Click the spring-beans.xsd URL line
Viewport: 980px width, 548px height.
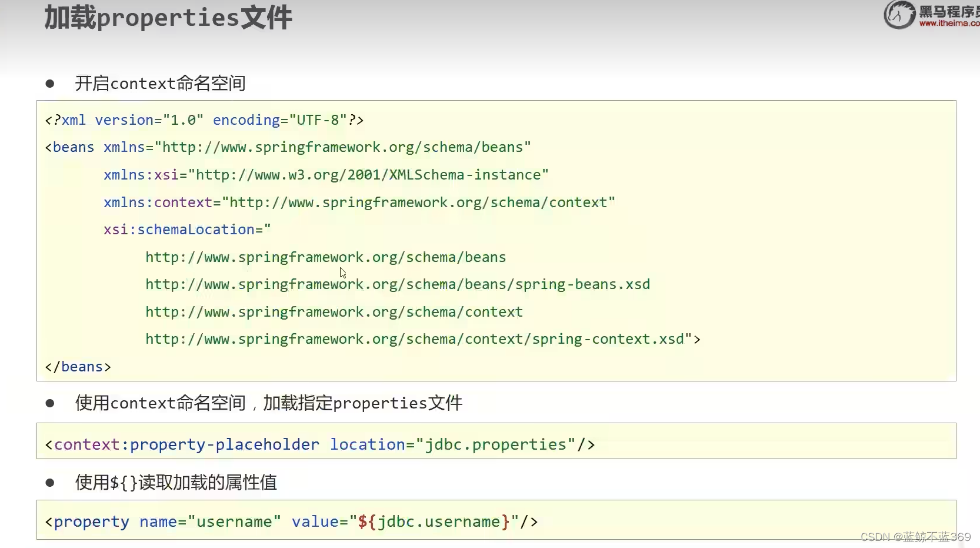(398, 284)
